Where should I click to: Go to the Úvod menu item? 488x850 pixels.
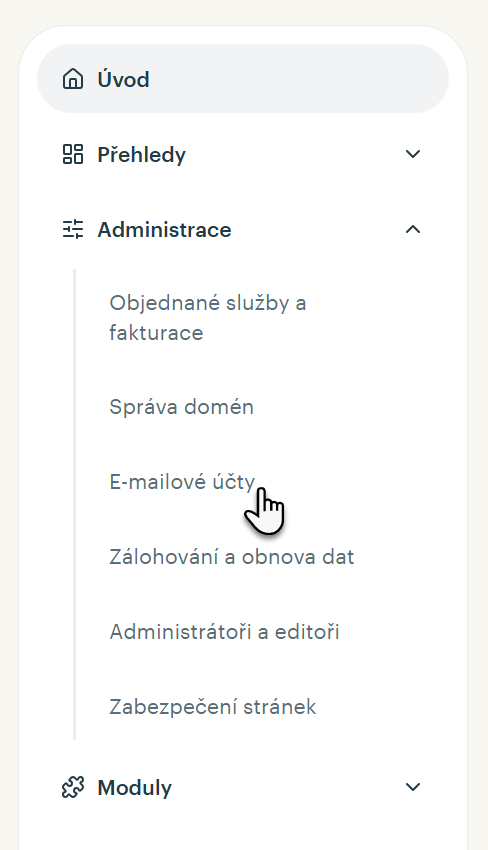(x=243, y=79)
